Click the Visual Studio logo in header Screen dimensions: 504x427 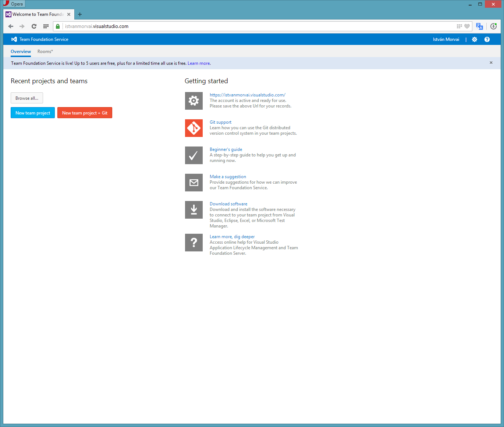14,39
